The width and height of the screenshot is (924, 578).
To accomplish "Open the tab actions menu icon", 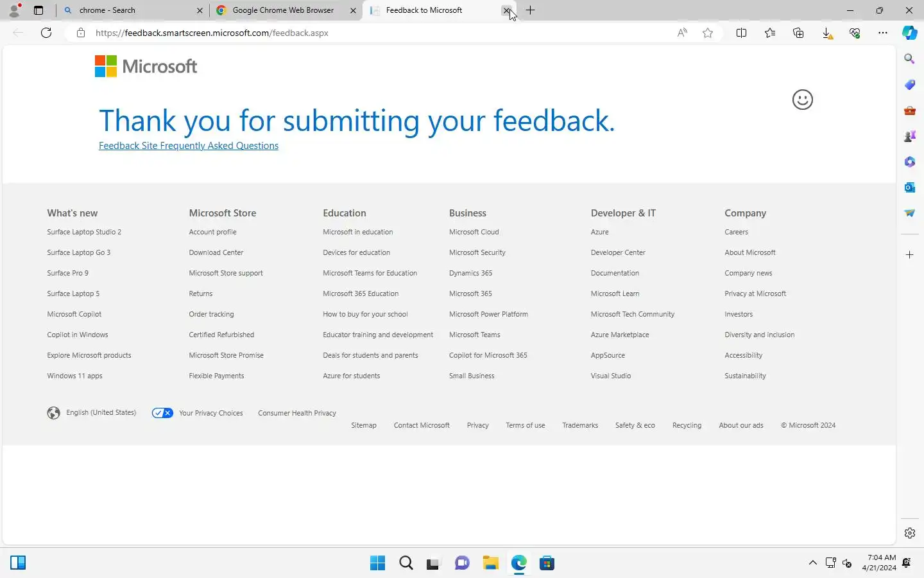I will (x=38, y=10).
